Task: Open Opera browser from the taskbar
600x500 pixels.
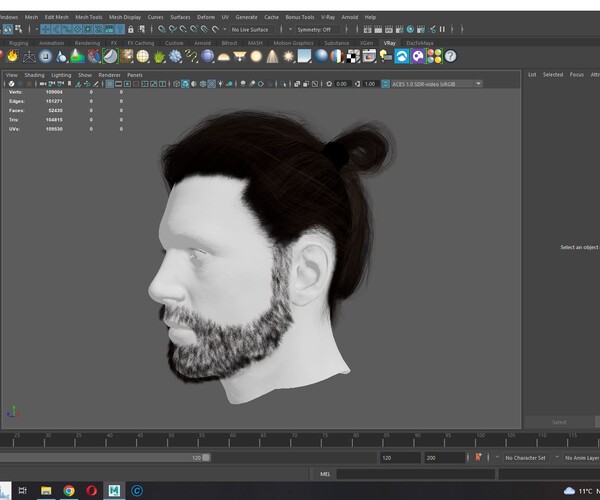Action: point(91,490)
